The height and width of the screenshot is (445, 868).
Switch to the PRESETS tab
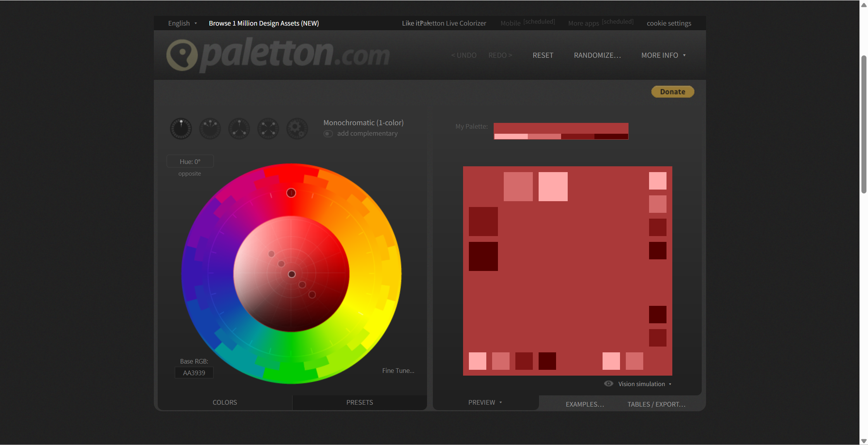click(x=360, y=402)
